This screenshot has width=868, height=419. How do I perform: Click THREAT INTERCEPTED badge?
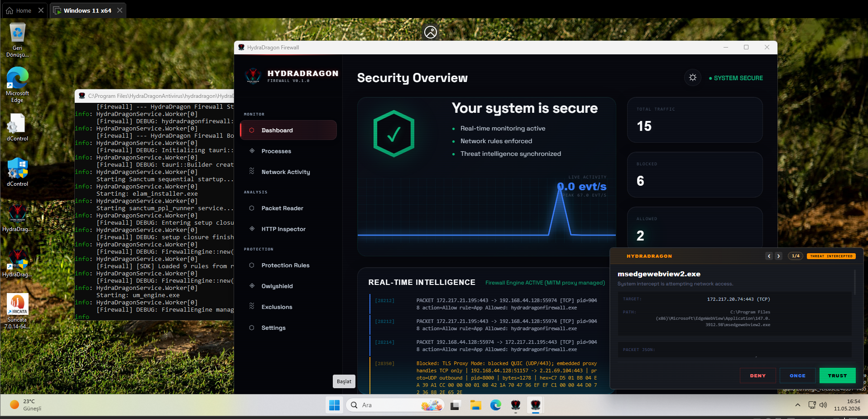(x=831, y=256)
